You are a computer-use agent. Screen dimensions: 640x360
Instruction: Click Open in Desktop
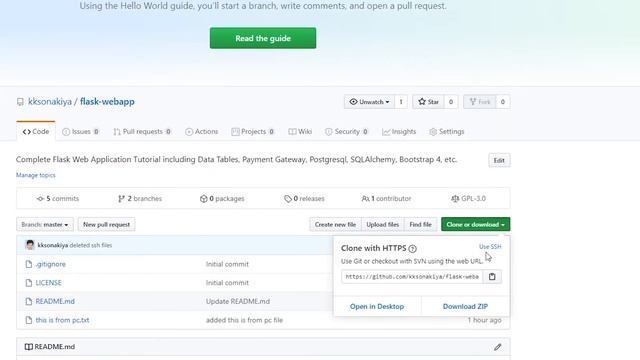click(x=377, y=307)
